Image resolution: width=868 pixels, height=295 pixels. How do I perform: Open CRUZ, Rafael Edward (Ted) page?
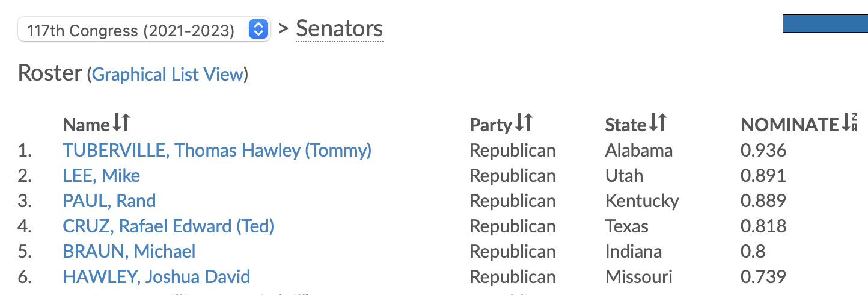point(168,226)
